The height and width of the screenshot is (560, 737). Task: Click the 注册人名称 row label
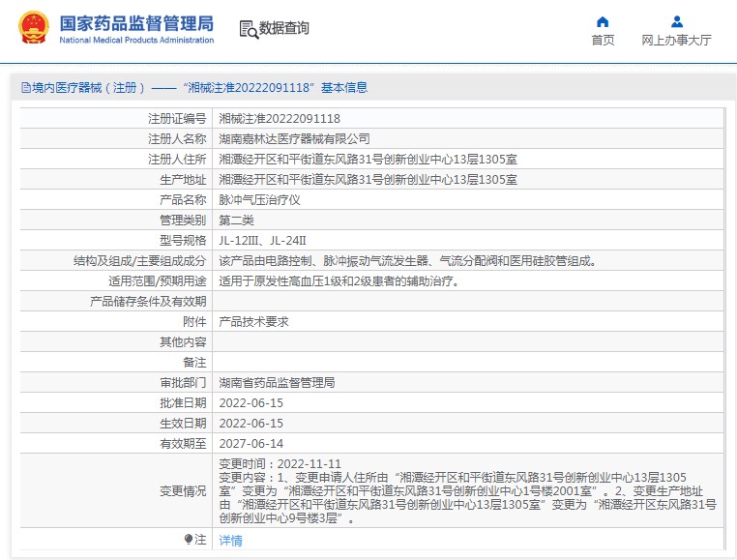pos(177,138)
